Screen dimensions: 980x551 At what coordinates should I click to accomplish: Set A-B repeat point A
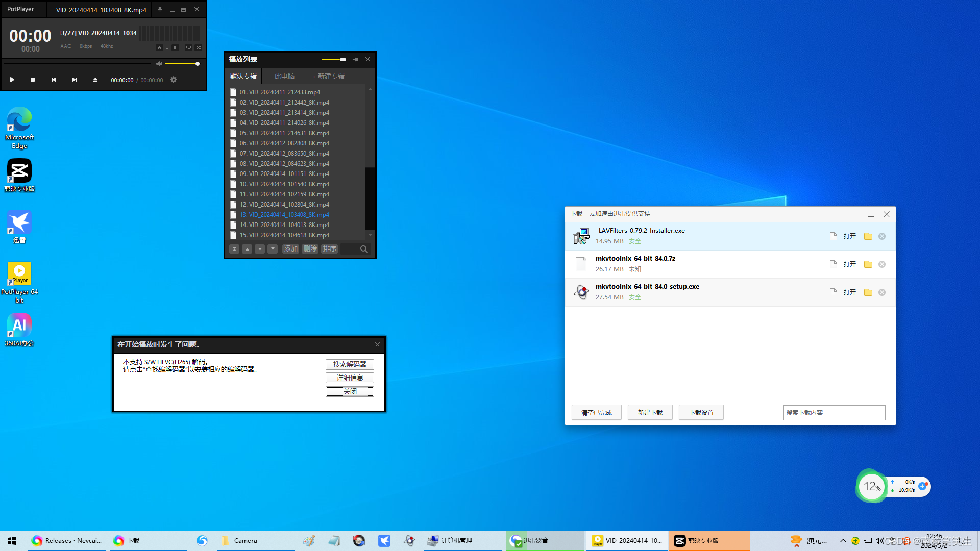coord(159,47)
